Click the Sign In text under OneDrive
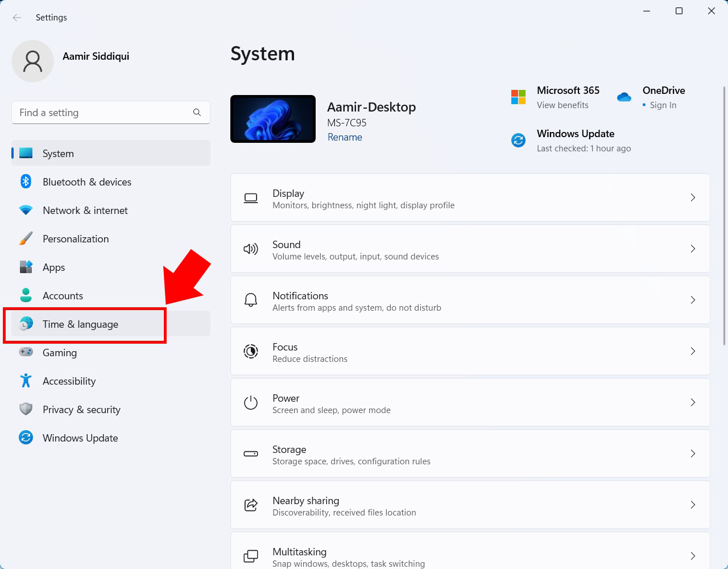Screen dimensions: 728x569 [663, 105]
